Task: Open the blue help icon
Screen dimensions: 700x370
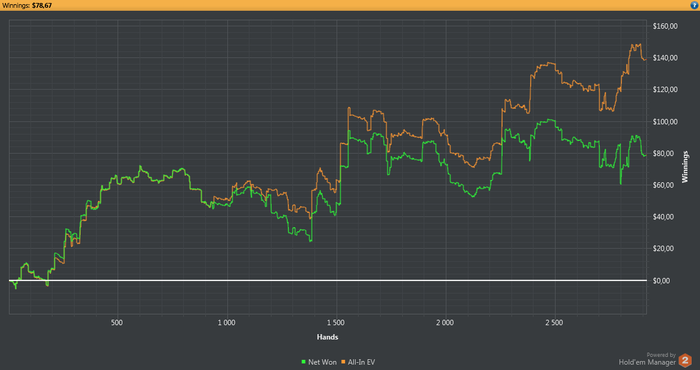Action: (694, 5)
